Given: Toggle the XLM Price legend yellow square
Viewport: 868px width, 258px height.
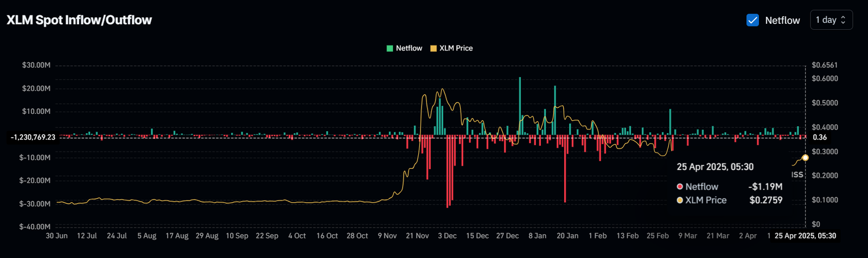Looking at the screenshot, I should (x=433, y=48).
